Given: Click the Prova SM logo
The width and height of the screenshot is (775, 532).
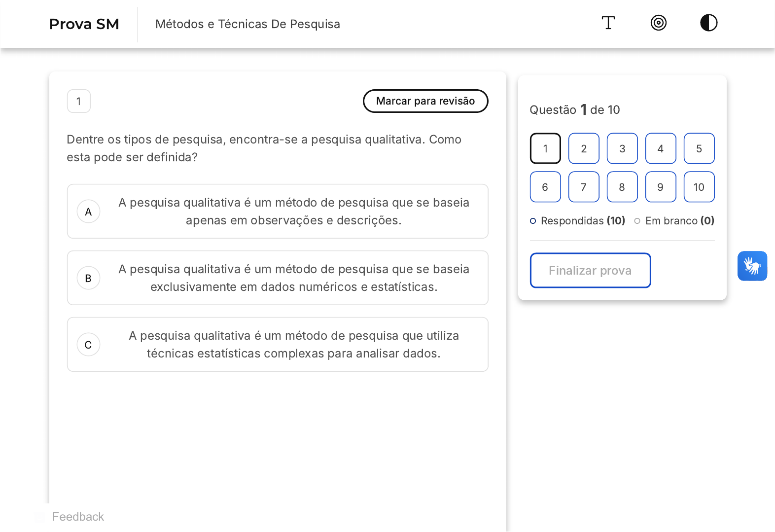Looking at the screenshot, I should pyautogui.click(x=84, y=24).
